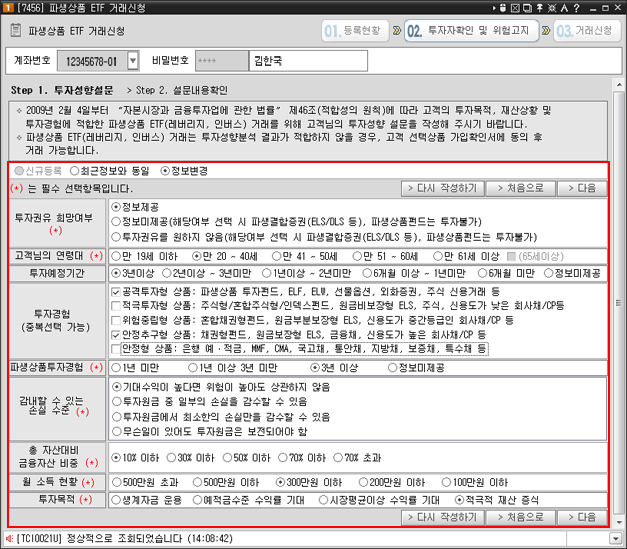Click the starburst icon in title bar
This screenshot has height=549, width=627.
coord(552,8)
